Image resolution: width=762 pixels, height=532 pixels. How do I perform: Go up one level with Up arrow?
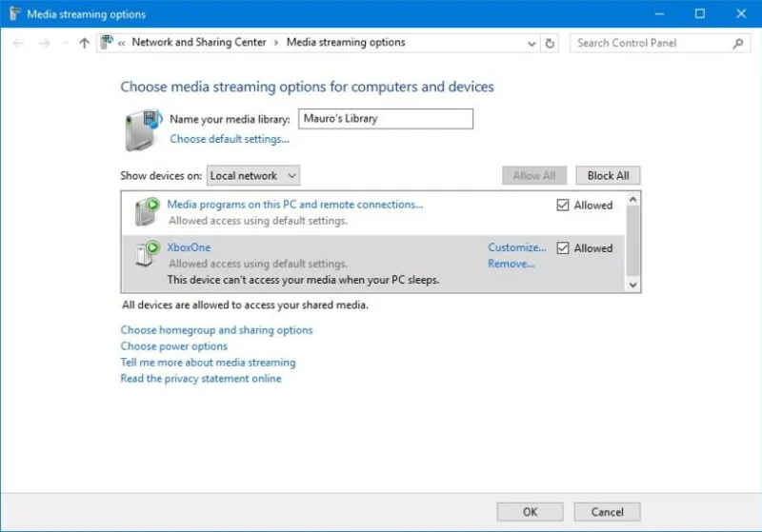(84, 43)
